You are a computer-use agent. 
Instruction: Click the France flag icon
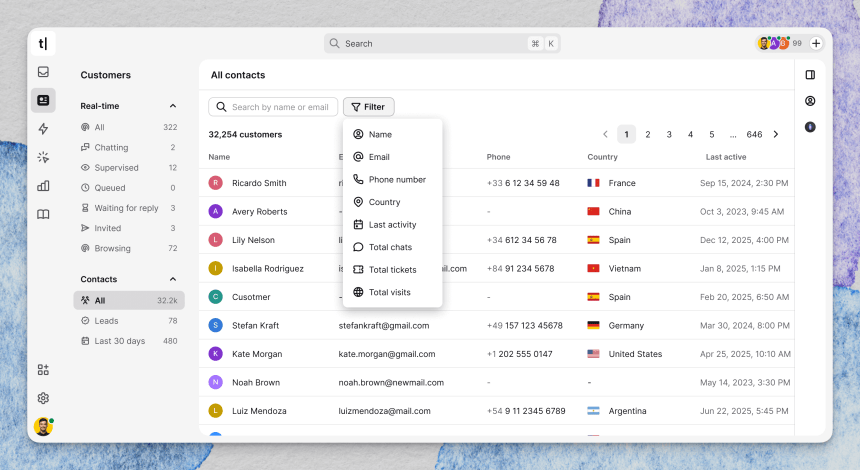[593, 183]
